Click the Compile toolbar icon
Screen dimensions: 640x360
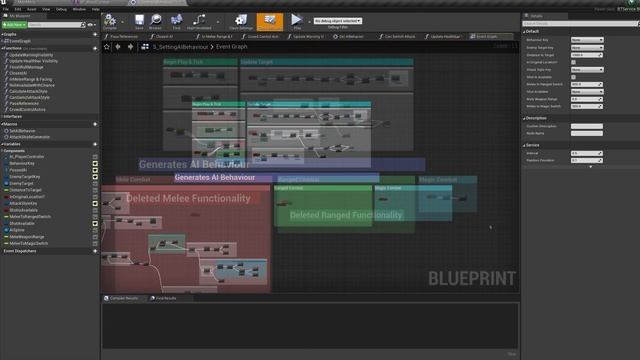coord(109,20)
